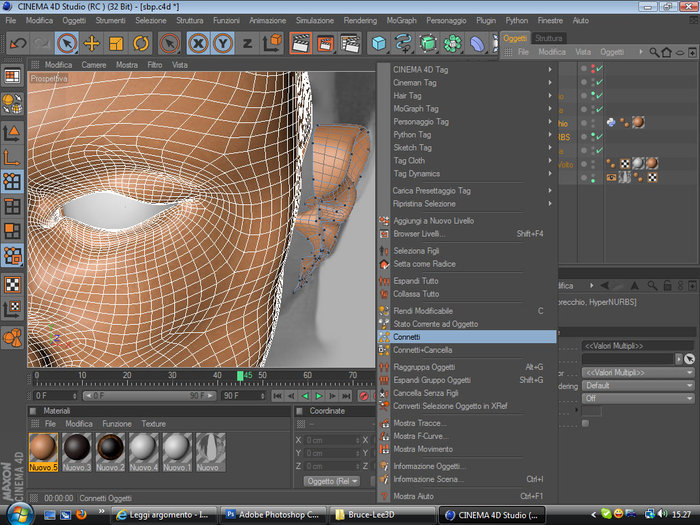
Task: Switch to the Struttura tab
Action: pos(549,38)
